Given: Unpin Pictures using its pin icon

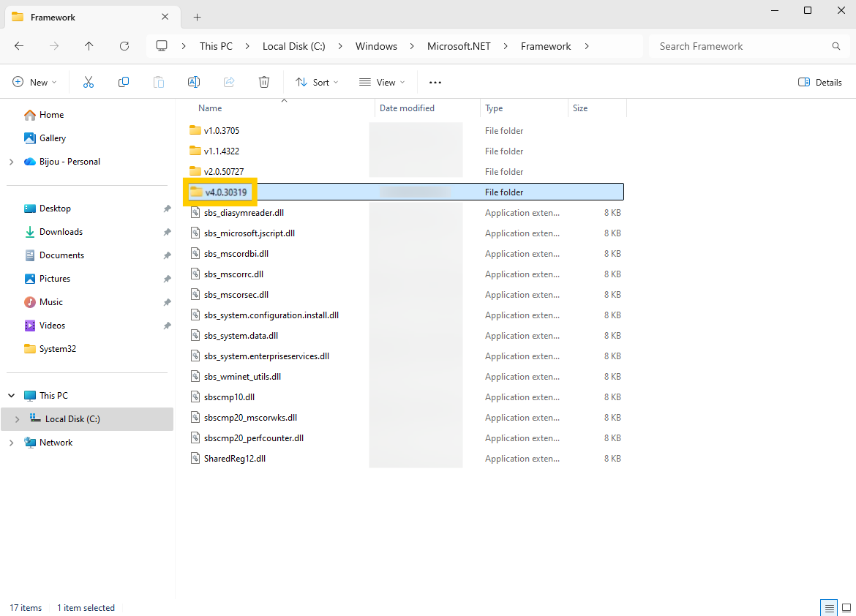Looking at the screenshot, I should [x=167, y=279].
